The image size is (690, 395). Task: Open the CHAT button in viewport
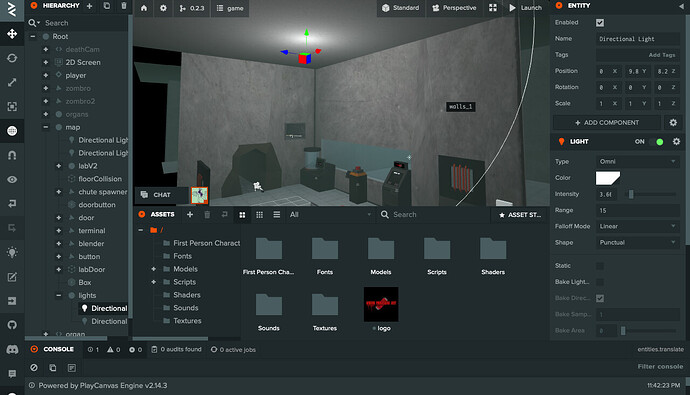161,195
